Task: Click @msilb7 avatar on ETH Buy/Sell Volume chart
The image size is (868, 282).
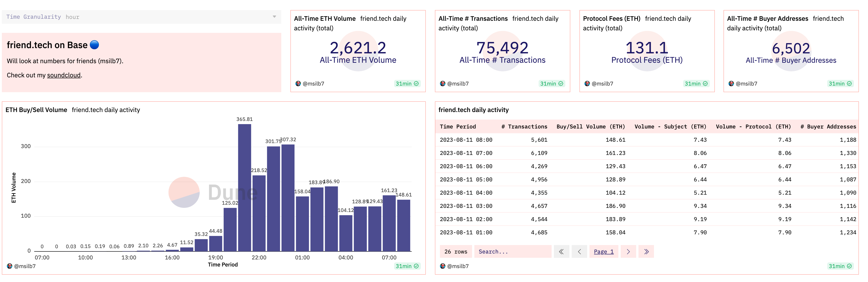Action: tap(9, 266)
